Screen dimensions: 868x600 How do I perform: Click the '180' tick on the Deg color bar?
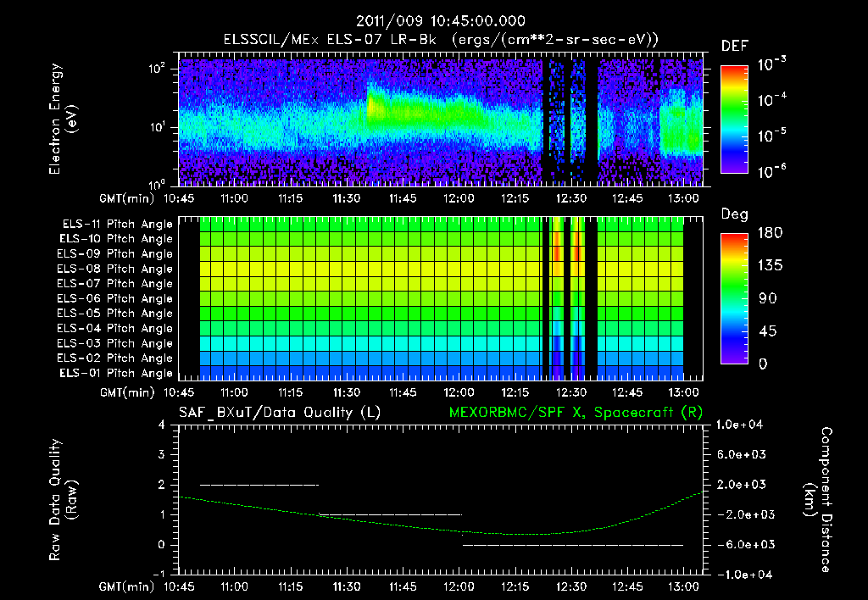pos(770,233)
